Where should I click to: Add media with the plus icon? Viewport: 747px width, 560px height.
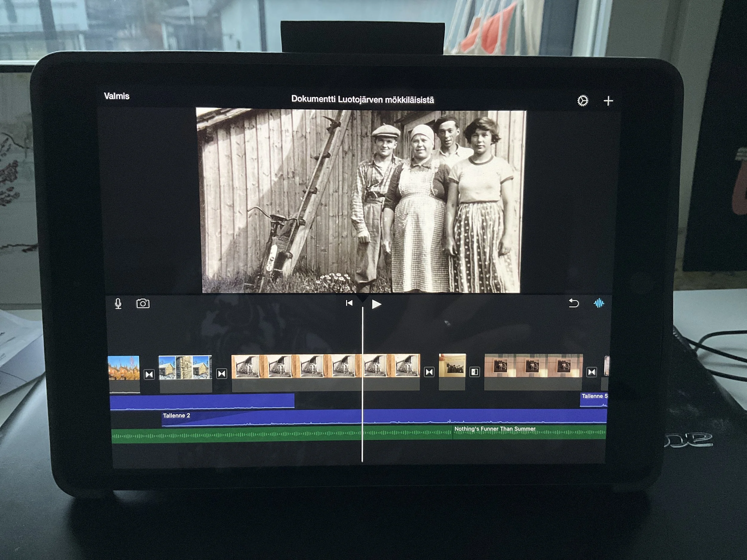pyautogui.click(x=608, y=101)
